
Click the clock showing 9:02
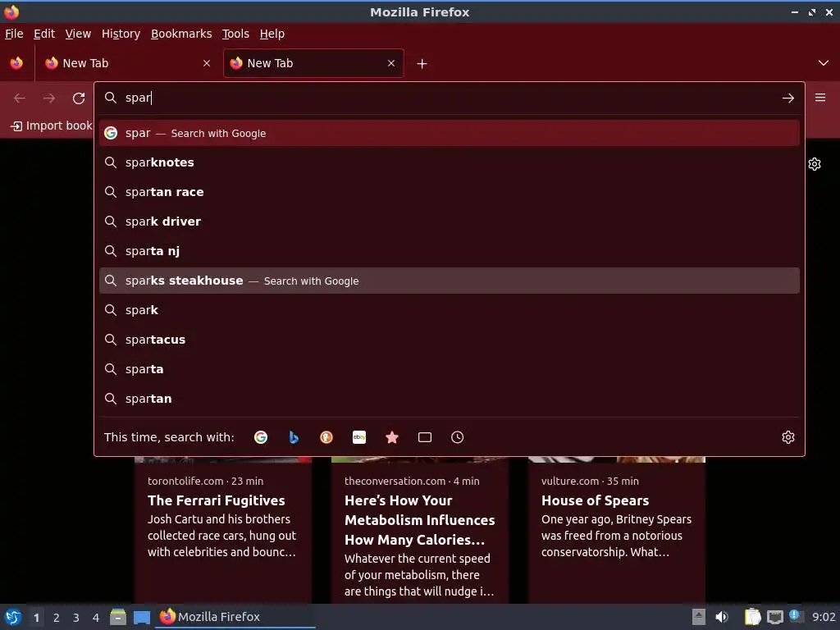pyautogui.click(x=824, y=617)
